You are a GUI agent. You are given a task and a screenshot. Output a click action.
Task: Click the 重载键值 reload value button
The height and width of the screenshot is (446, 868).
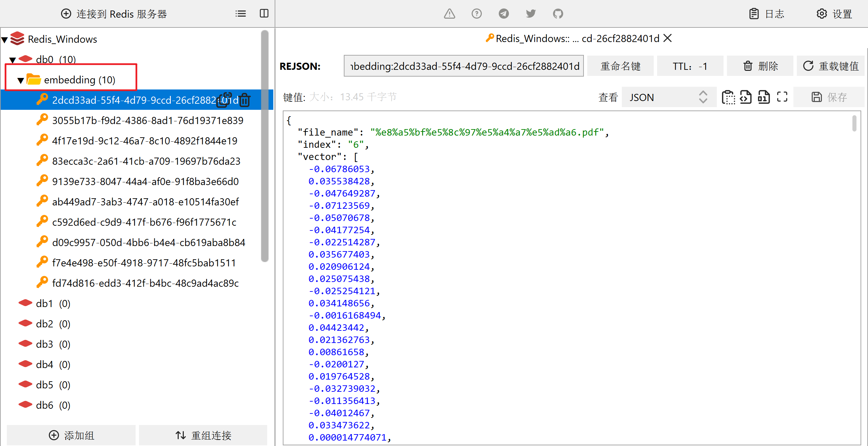click(x=831, y=66)
